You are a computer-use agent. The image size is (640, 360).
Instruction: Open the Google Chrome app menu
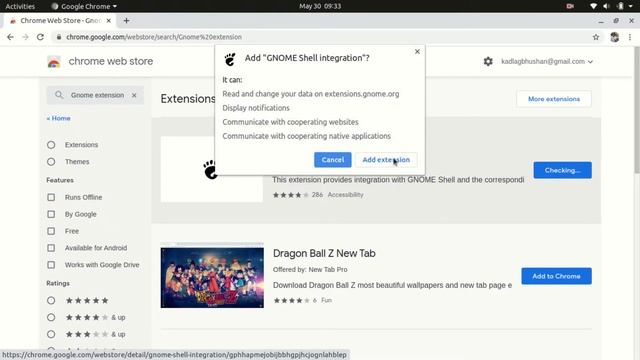[x=84, y=6]
